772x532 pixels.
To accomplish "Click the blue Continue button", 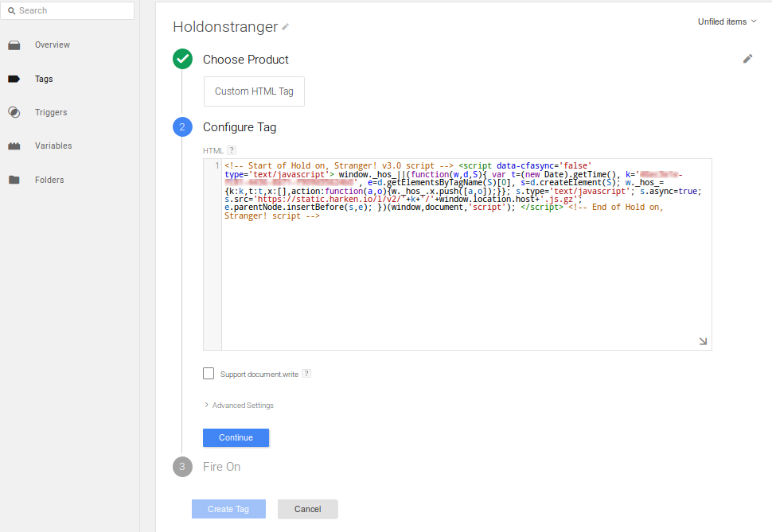I will click(x=236, y=437).
